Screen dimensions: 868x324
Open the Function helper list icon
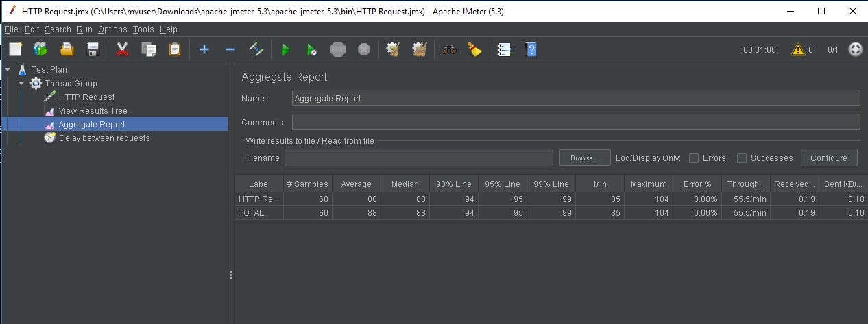[x=504, y=49]
